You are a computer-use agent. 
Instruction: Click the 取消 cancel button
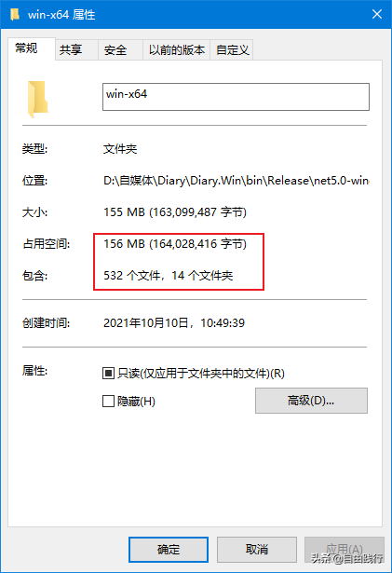pyautogui.click(x=257, y=550)
